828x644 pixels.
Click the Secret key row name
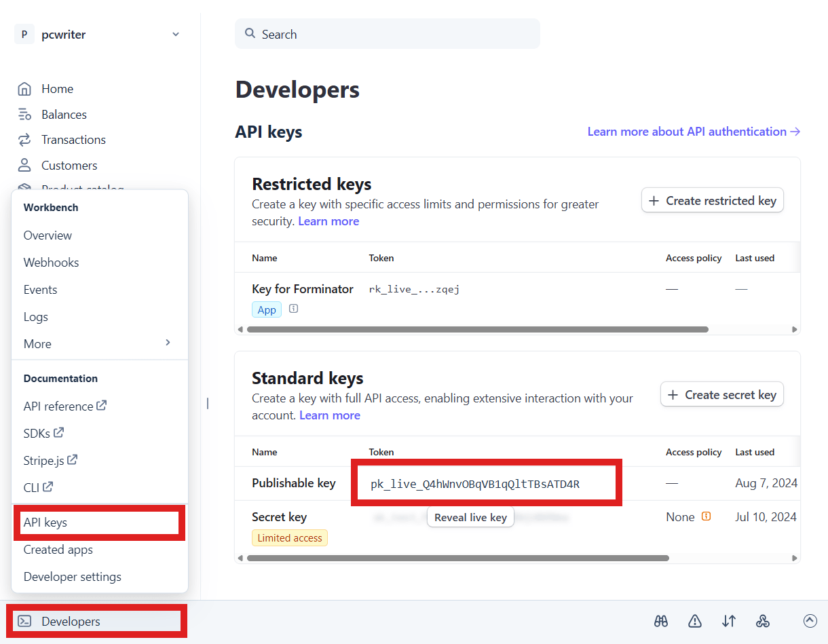tap(279, 517)
